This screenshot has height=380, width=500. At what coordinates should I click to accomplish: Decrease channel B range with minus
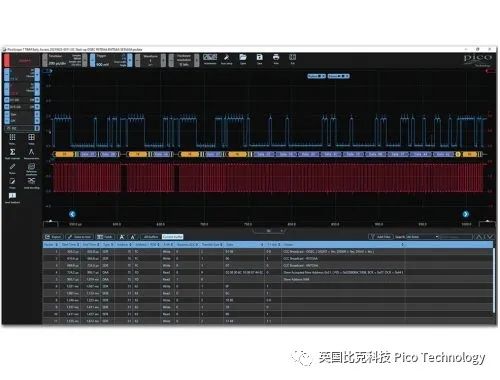click(x=7, y=89)
